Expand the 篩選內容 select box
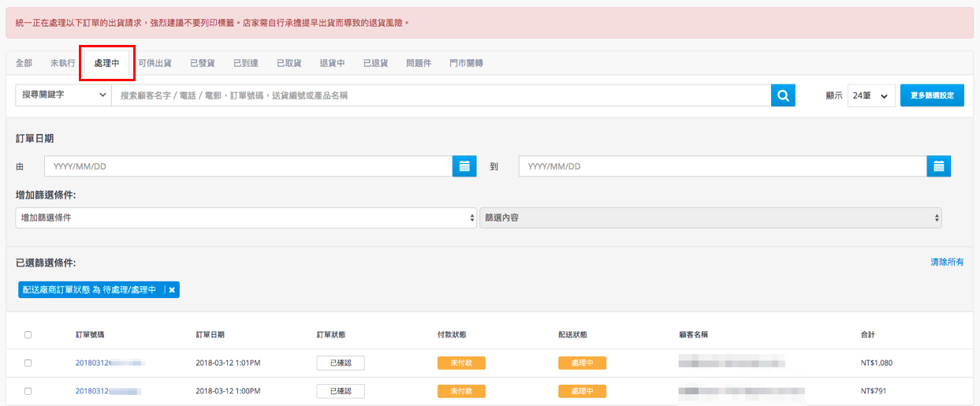980x406 pixels. click(x=710, y=218)
